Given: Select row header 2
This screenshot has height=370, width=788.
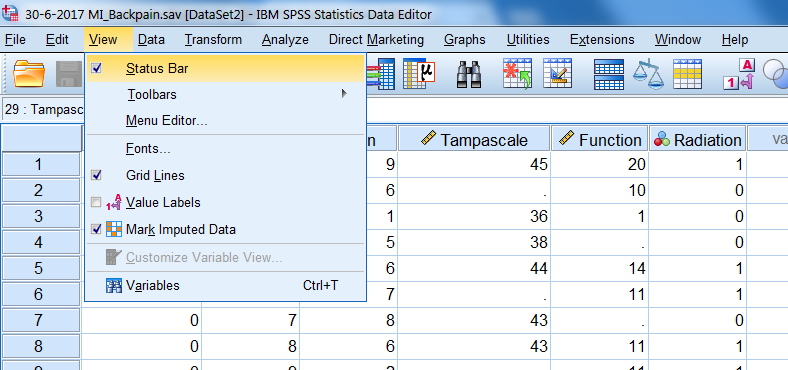Looking at the screenshot, I should (41, 191).
